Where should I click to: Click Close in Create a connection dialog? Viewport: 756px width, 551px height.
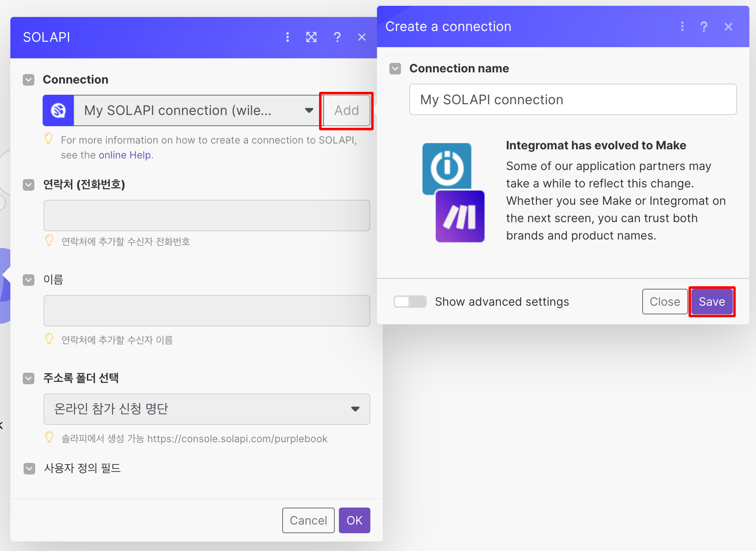(665, 302)
